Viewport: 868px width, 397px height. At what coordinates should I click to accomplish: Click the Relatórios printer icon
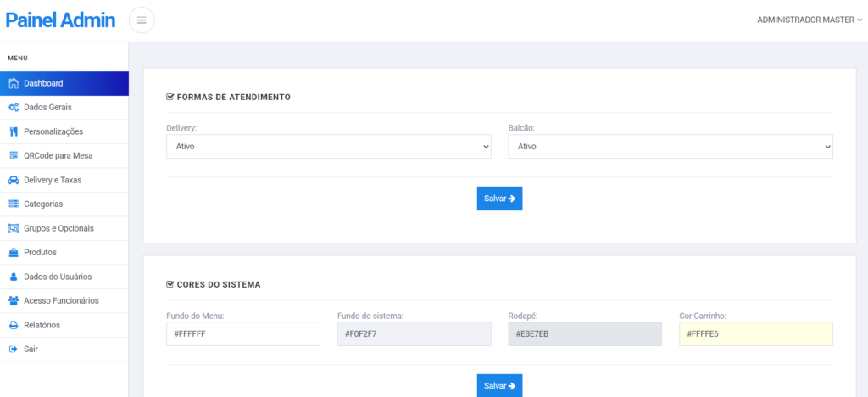(x=14, y=325)
